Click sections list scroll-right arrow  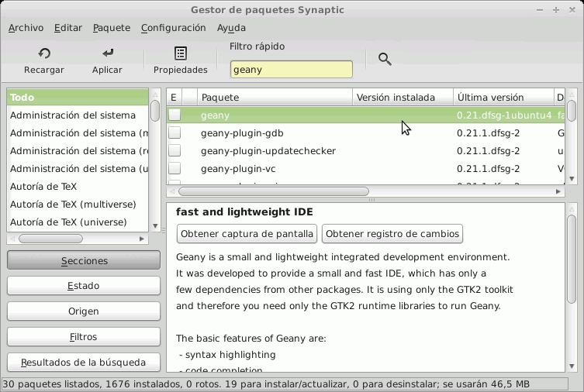tap(141, 239)
